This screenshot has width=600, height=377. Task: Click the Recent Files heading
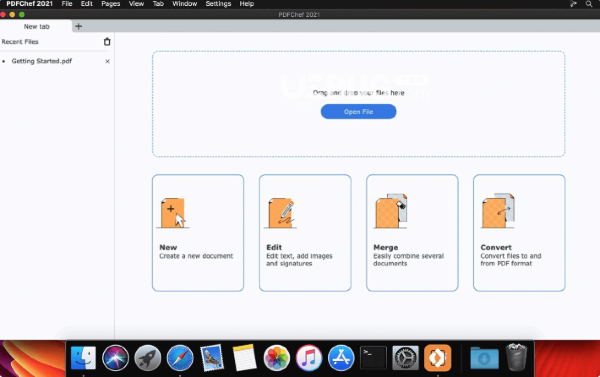point(20,42)
